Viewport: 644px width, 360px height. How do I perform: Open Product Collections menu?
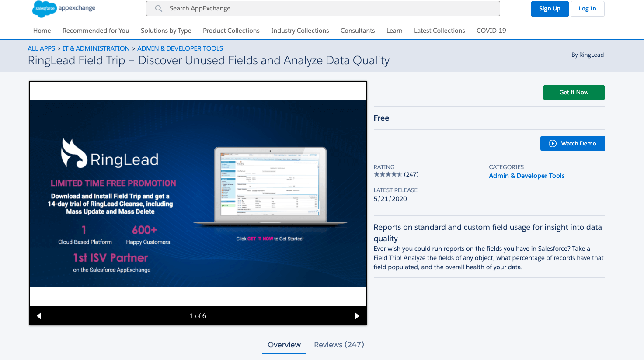click(231, 31)
